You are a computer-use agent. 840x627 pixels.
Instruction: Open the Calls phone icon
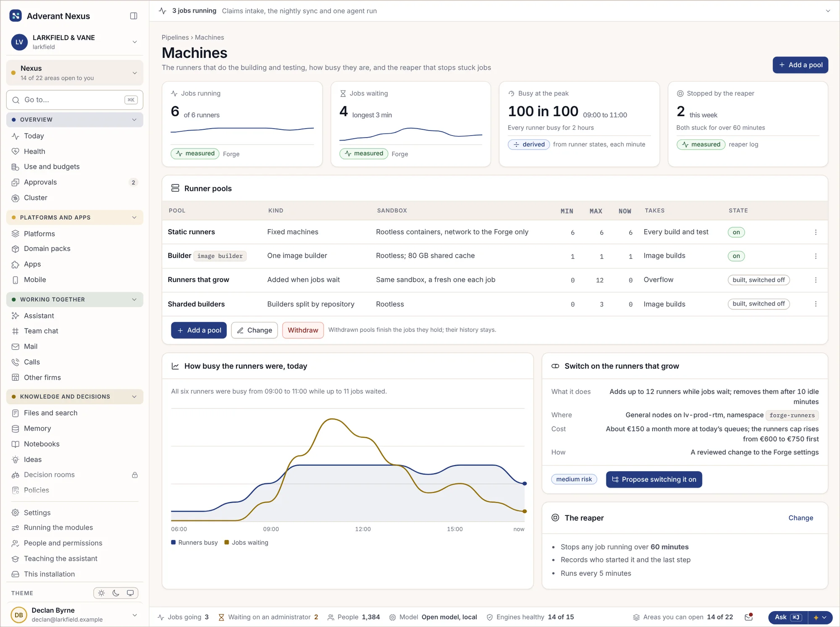click(16, 362)
